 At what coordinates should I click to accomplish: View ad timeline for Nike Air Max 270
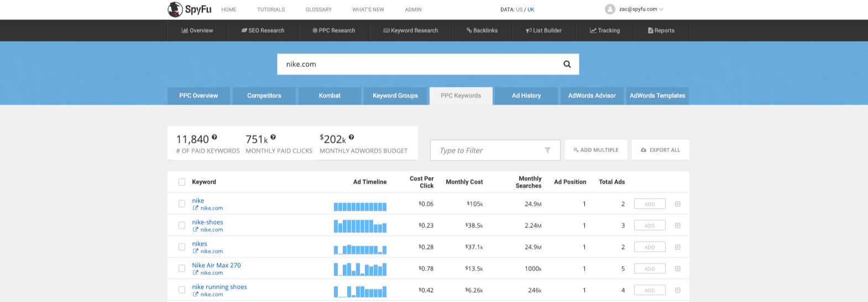click(x=360, y=269)
